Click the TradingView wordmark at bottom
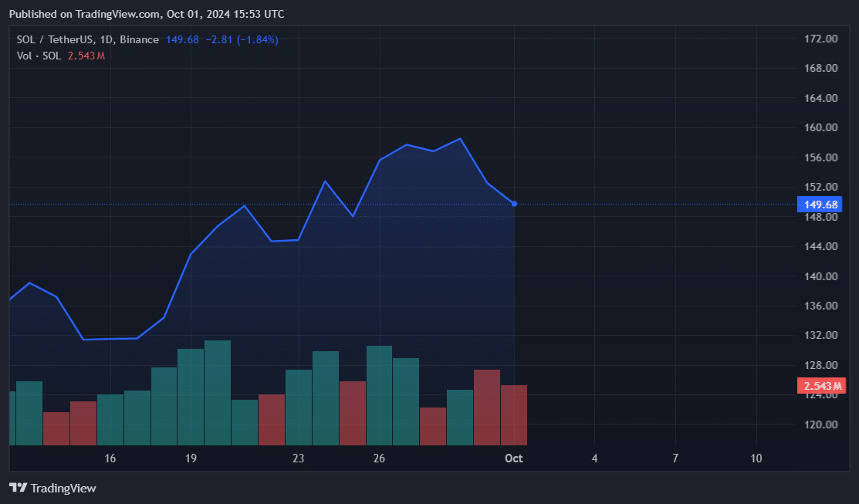This screenshot has height=504, width=859. pos(63,488)
